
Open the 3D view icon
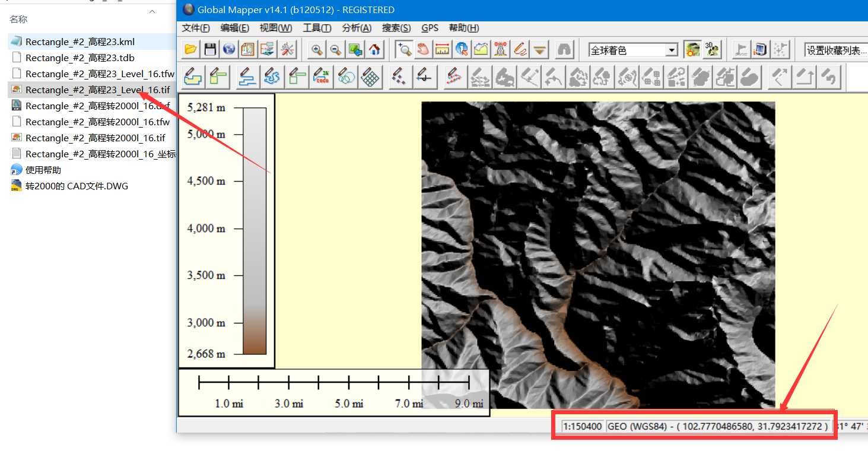tap(711, 50)
